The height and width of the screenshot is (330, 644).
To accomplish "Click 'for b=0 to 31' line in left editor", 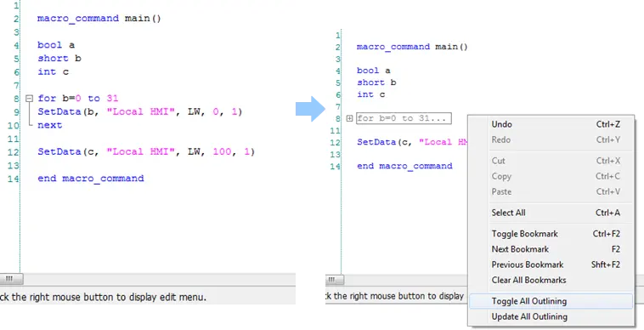I will 78,98.
